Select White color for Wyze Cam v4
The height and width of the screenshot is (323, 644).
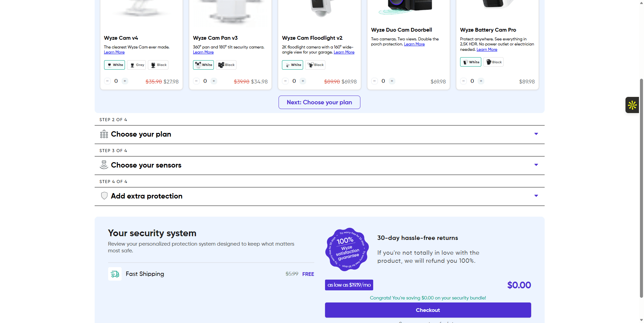tap(115, 65)
